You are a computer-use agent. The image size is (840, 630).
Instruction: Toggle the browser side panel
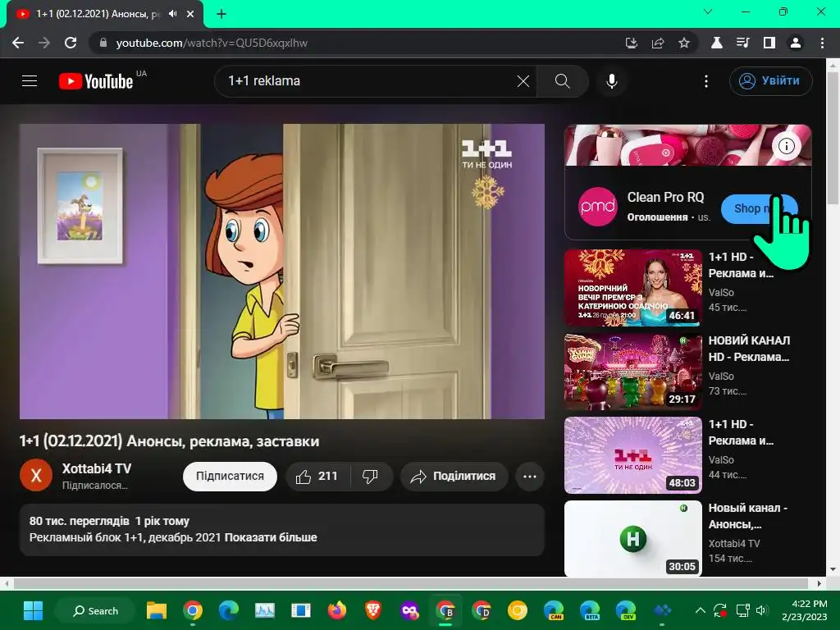point(769,43)
